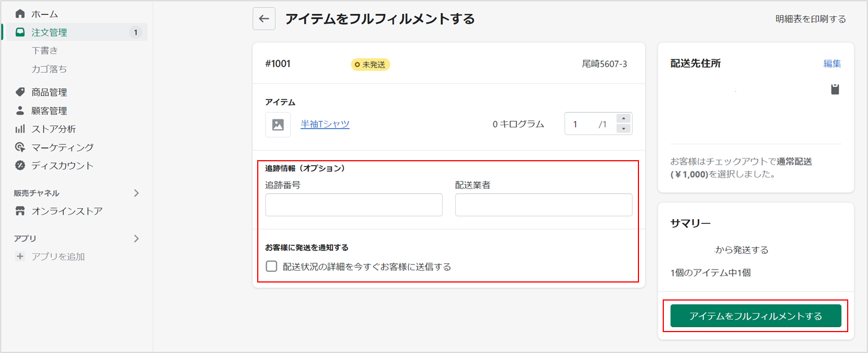Click the 追跡情報（オプション） heading

[305, 168]
